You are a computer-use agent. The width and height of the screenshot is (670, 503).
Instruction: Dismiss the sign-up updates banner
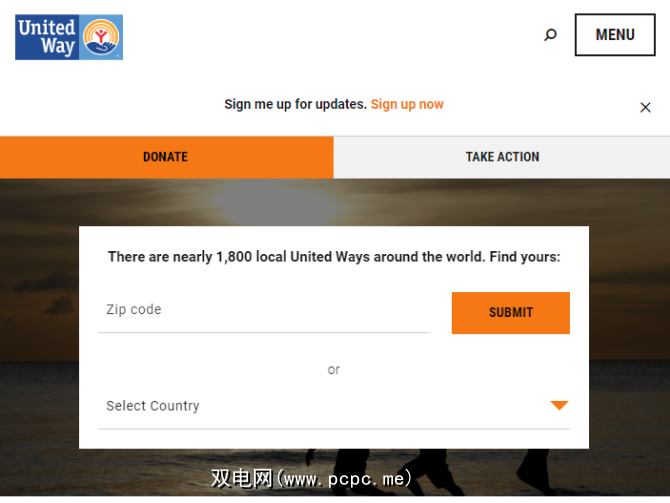tap(645, 107)
